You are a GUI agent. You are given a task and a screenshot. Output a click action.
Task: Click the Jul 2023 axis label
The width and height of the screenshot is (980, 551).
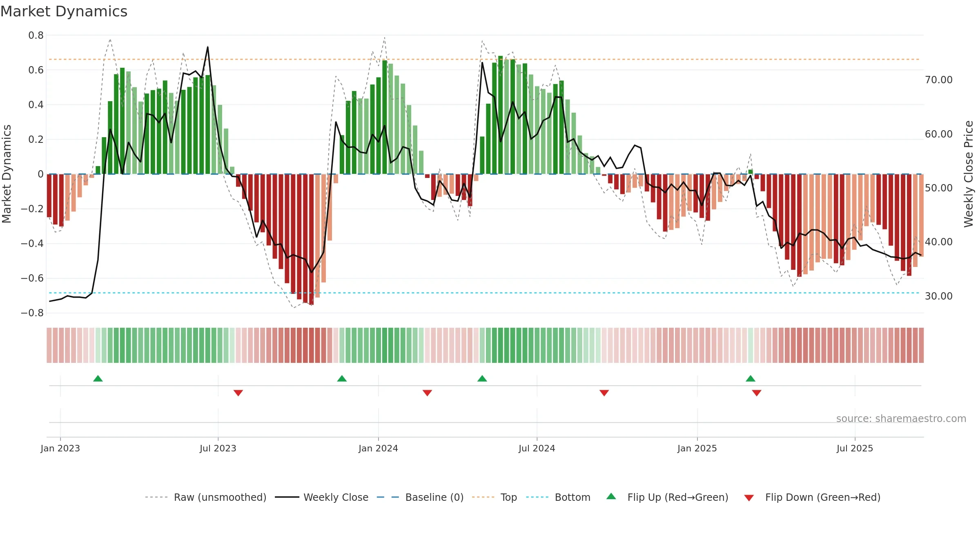[x=218, y=448]
